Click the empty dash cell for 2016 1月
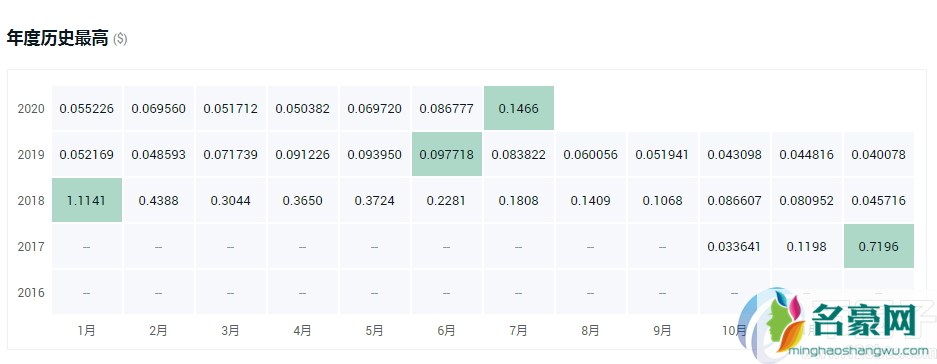Screen dimensions: 937x364 [87, 292]
